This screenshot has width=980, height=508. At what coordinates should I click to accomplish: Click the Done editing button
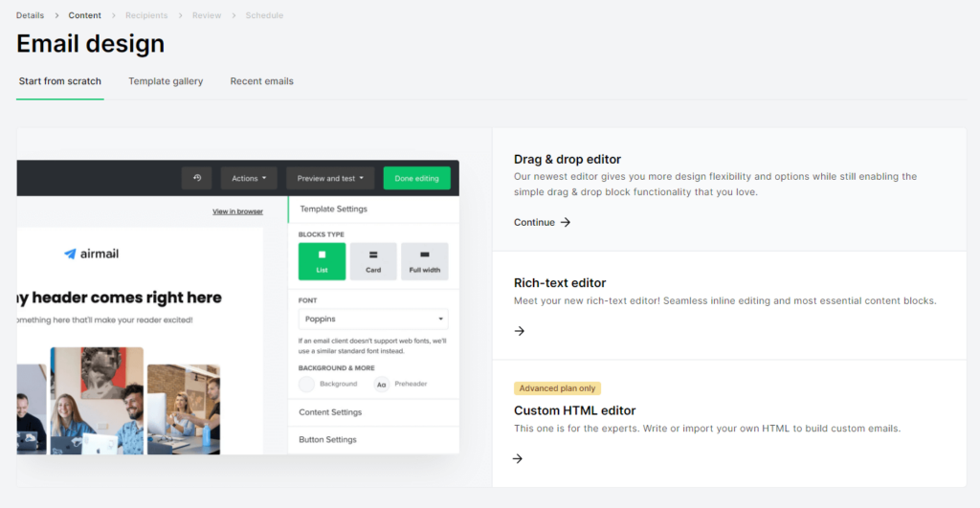pos(417,178)
